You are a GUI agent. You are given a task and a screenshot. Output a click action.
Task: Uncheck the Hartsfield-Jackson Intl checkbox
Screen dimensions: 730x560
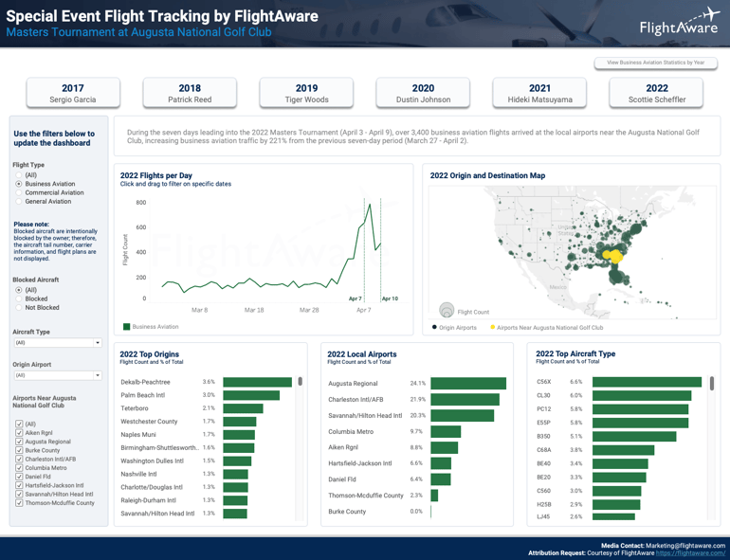19,485
